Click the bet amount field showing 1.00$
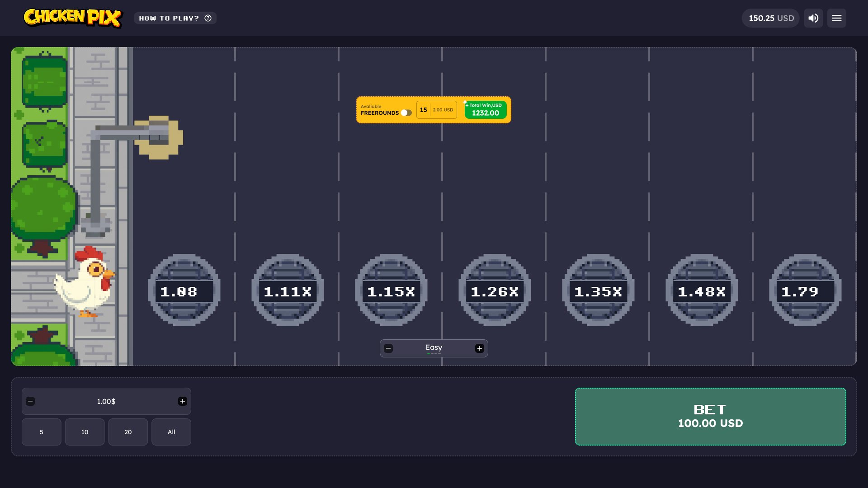The width and height of the screenshot is (868, 488). pyautogui.click(x=106, y=401)
